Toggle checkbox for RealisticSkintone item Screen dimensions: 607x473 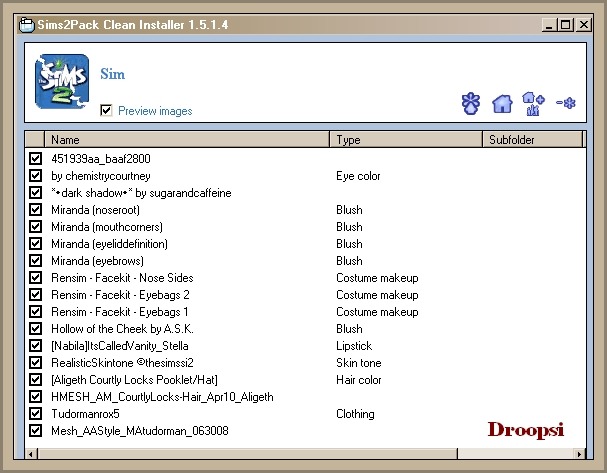(x=36, y=363)
